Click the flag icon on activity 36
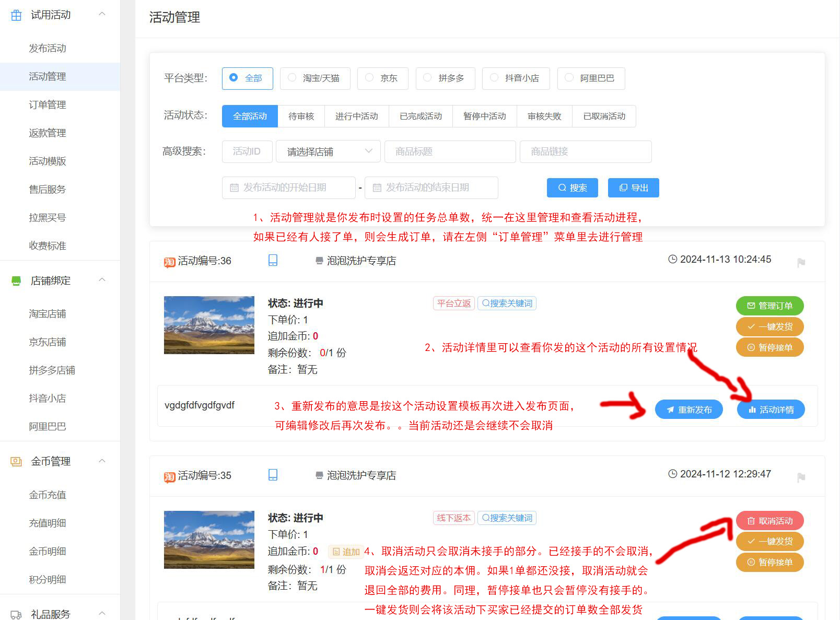Image resolution: width=840 pixels, height=620 pixels. tap(801, 263)
